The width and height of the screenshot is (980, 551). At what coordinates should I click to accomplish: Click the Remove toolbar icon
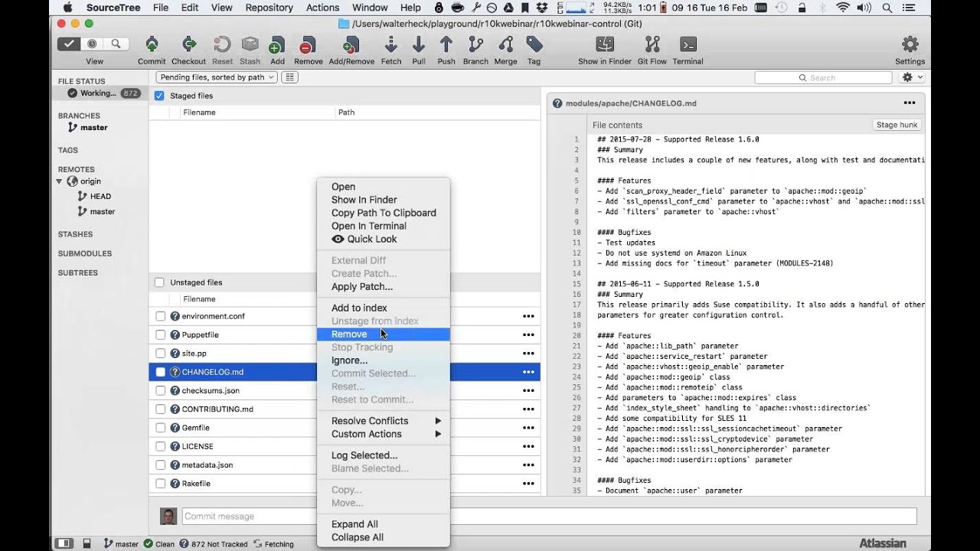click(x=308, y=45)
